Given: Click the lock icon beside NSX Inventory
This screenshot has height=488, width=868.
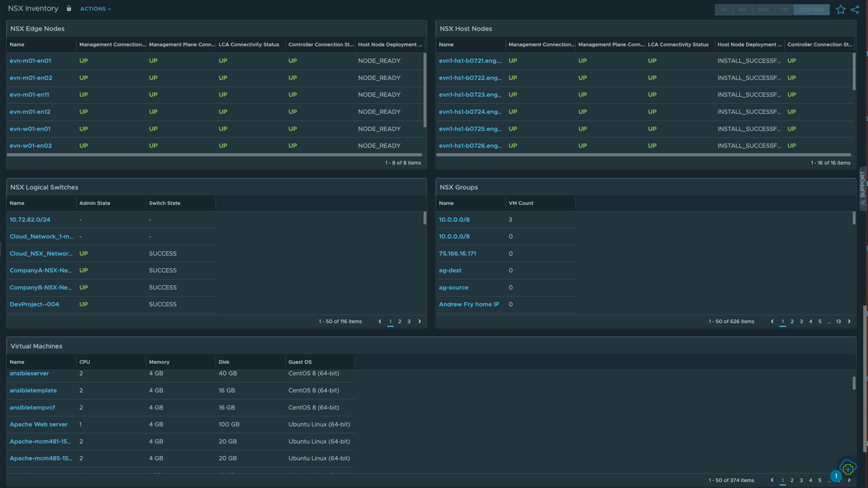Looking at the screenshot, I should pyautogui.click(x=69, y=8).
